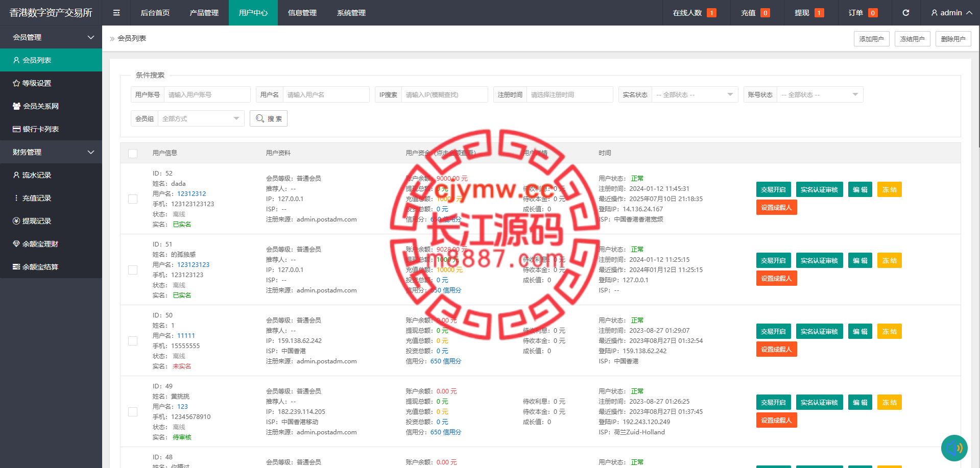Click 编辑 for user ID 50
Viewport: 980px width, 468px height.
[x=861, y=331]
